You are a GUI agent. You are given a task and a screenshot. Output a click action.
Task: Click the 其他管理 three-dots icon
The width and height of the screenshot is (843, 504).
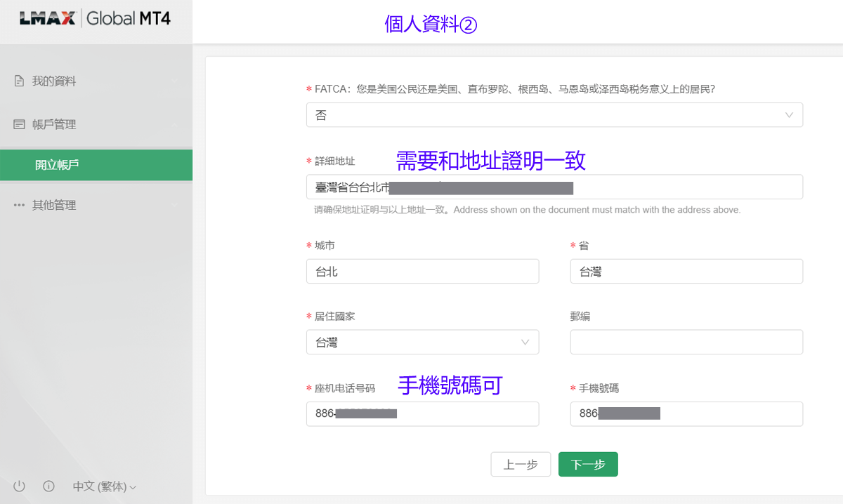[x=20, y=205]
